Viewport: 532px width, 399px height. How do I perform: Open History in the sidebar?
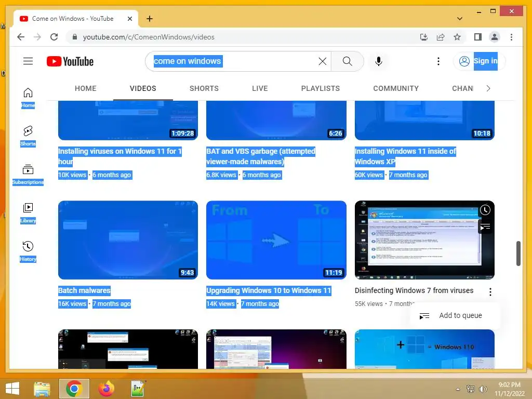[28, 251]
